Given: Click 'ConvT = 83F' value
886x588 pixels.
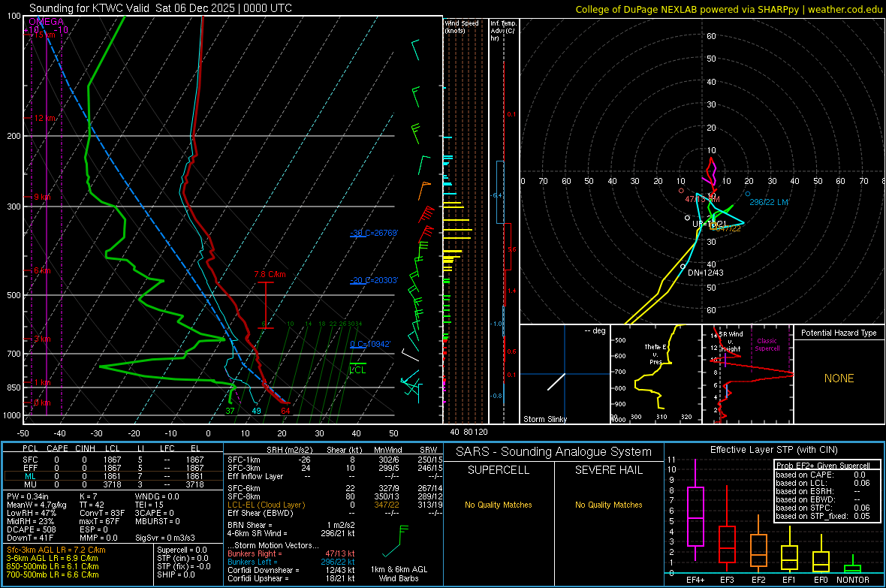Looking at the screenshot, I should (102, 514).
